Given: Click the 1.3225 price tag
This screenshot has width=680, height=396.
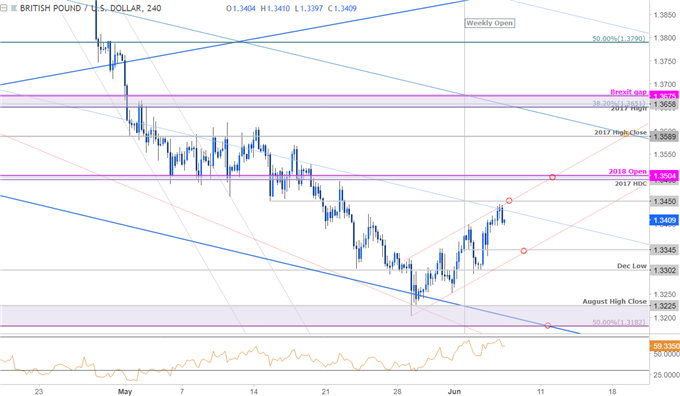Looking at the screenshot, I should pos(665,306).
